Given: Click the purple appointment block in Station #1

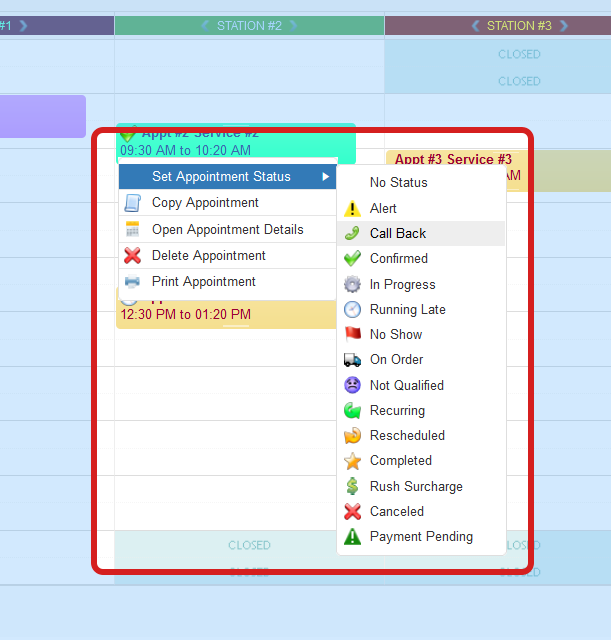Looking at the screenshot, I should coord(42,116).
